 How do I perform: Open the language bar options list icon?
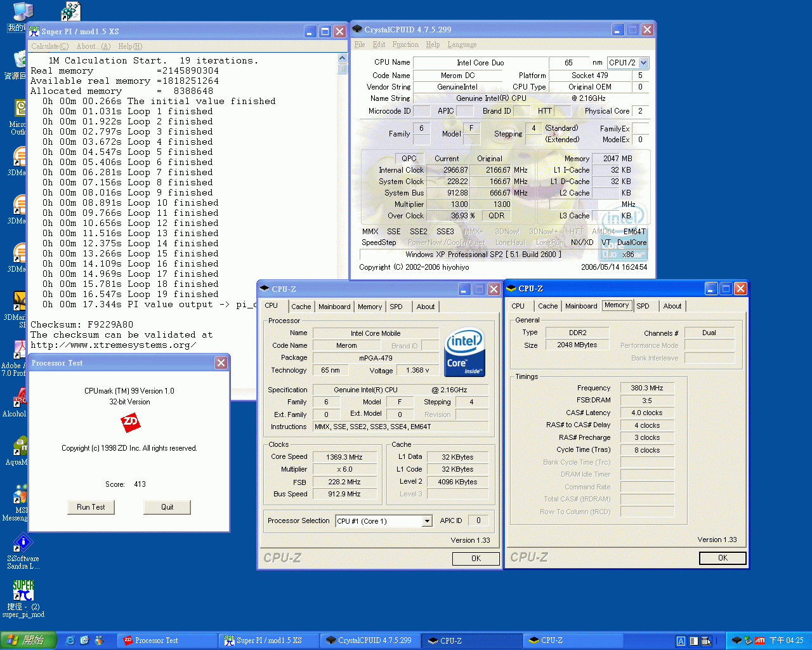tap(706, 641)
